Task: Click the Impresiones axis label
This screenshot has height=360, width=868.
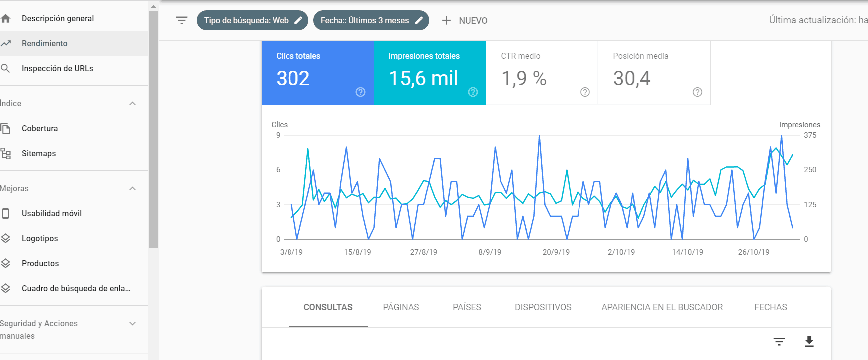Action: pyautogui.click(x=799, y=125)
